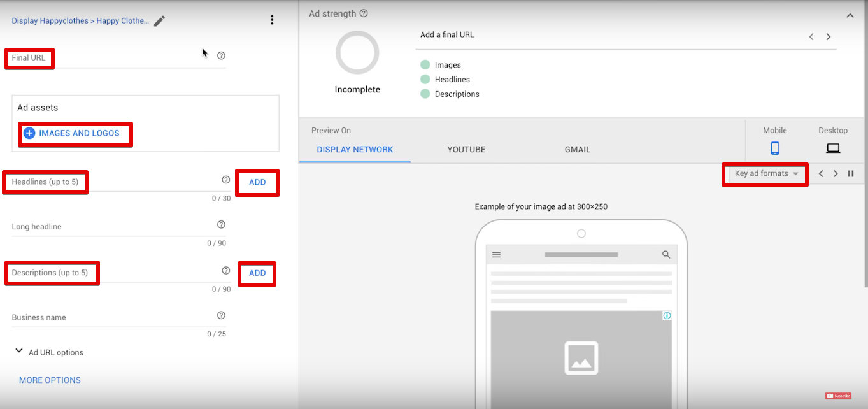Go to previous ad strength suggestion

(811, 37)
